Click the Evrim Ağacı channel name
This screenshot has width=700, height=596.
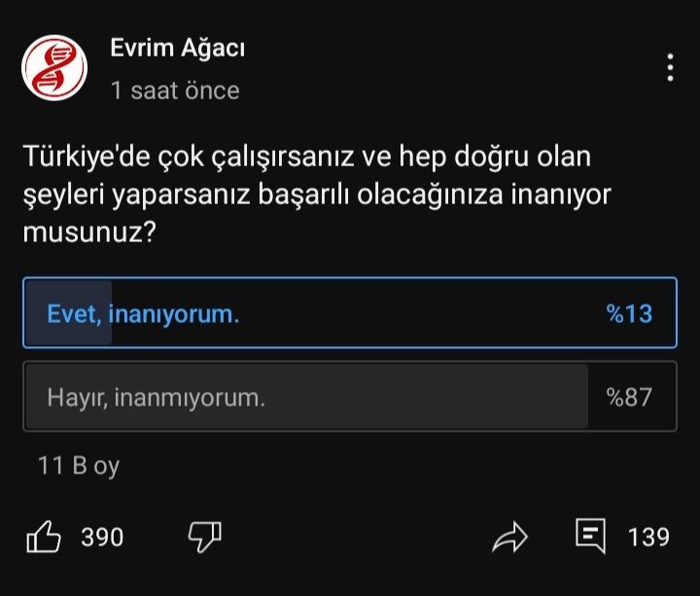click(x=178, y=48)
